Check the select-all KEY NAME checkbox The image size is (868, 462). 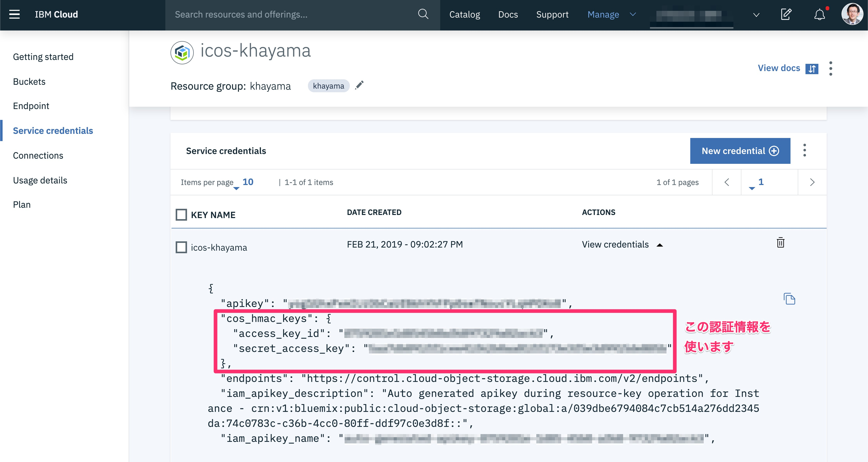[x=181, y=215]
